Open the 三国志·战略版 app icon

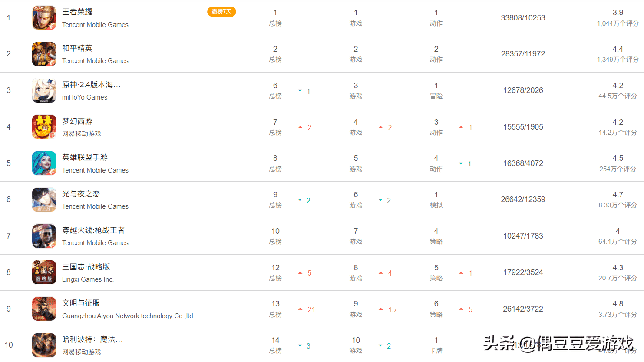(44, 272)
